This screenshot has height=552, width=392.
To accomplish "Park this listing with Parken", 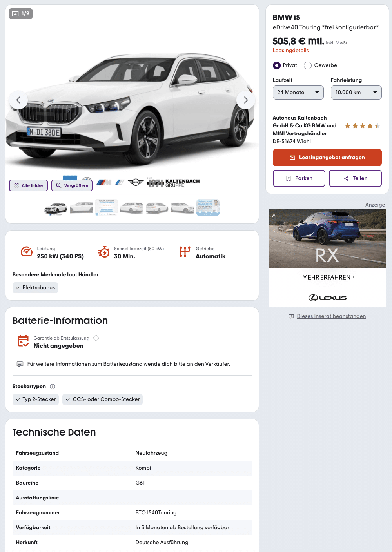I will (x=299, y=178).
